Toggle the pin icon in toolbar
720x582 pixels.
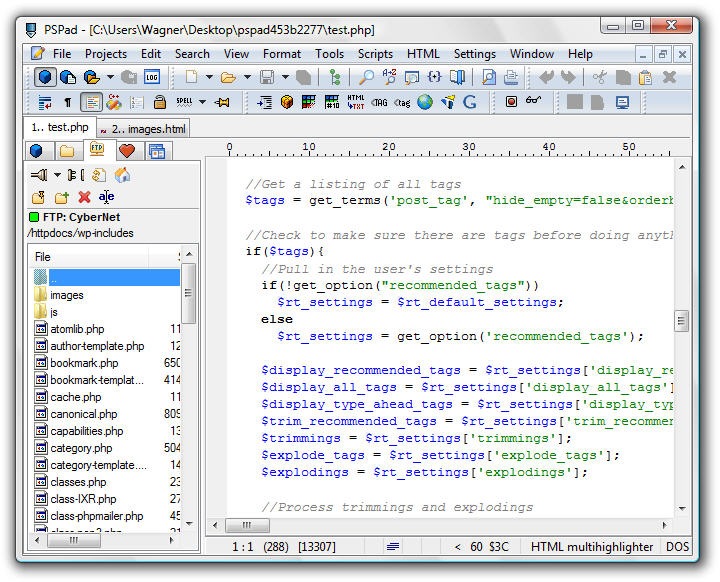click(x=222, y=102)
